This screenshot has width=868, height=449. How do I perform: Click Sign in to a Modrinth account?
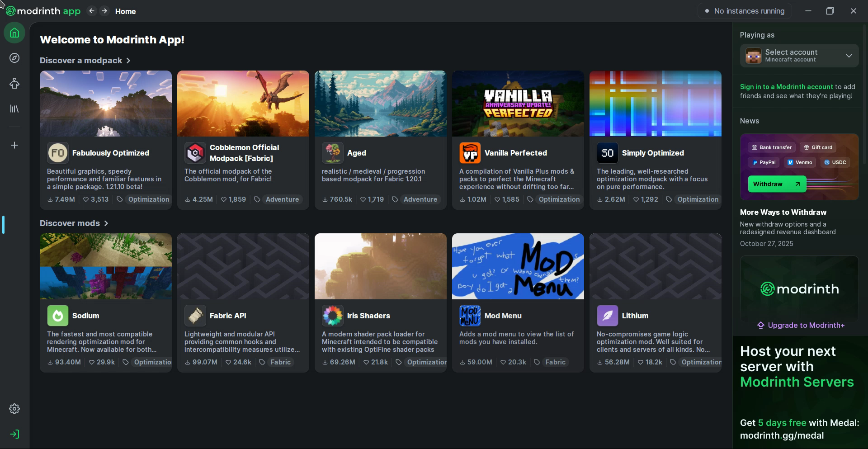(x=786, y=87)
